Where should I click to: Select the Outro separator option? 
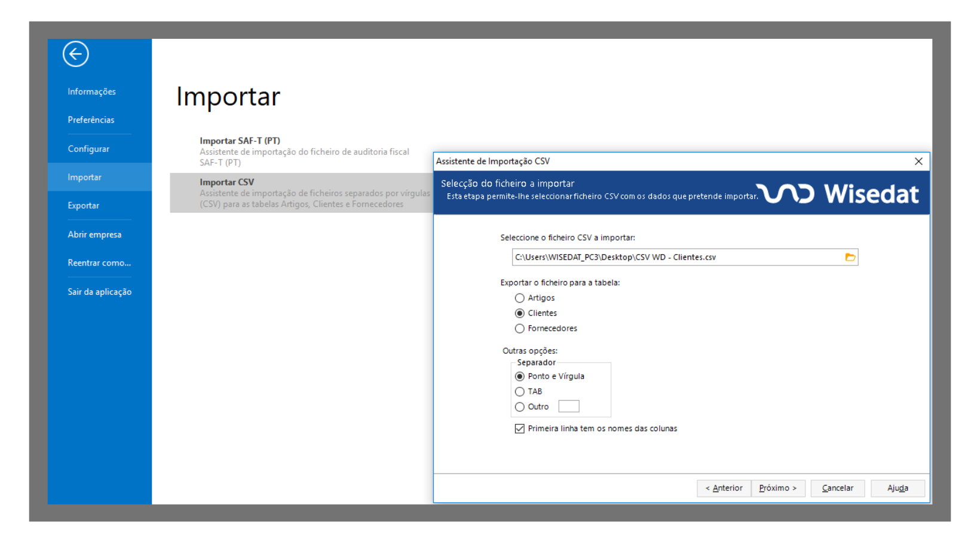tap(520, 407)
